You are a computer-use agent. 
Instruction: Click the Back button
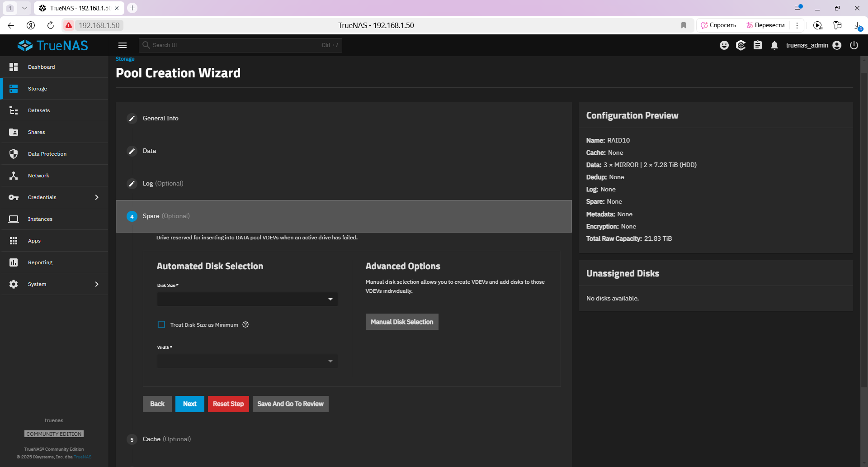pyautogui.click(x=157, y=404)
